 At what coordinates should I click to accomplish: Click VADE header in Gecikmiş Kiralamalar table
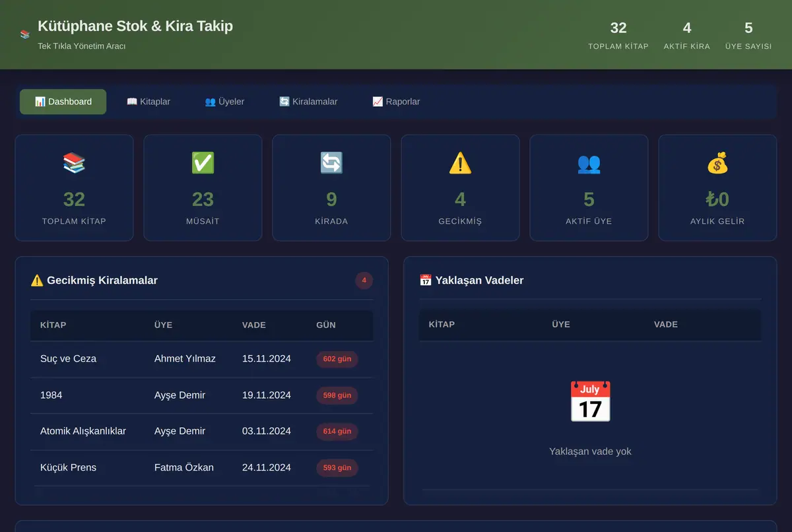[254, 325]
